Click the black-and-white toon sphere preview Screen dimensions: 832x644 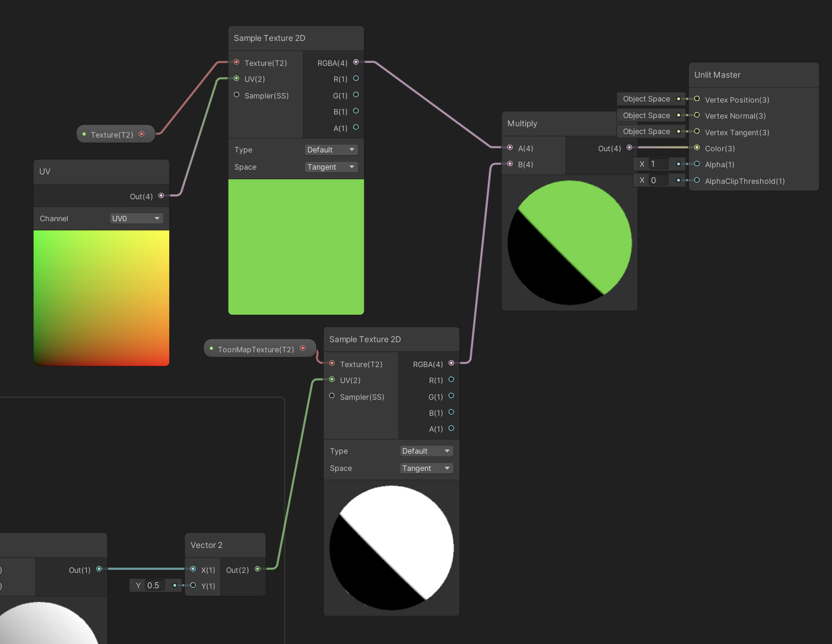click(x=392, y=548)
